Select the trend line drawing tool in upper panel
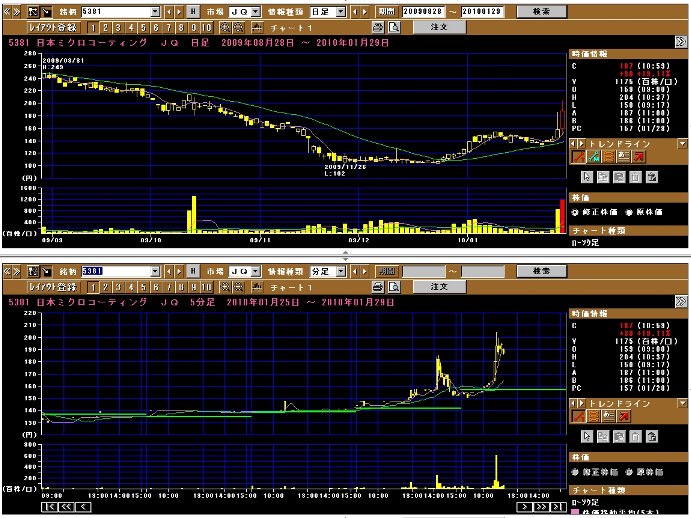The width and height of the screenshot is (691, 518). tap(579, 156)
